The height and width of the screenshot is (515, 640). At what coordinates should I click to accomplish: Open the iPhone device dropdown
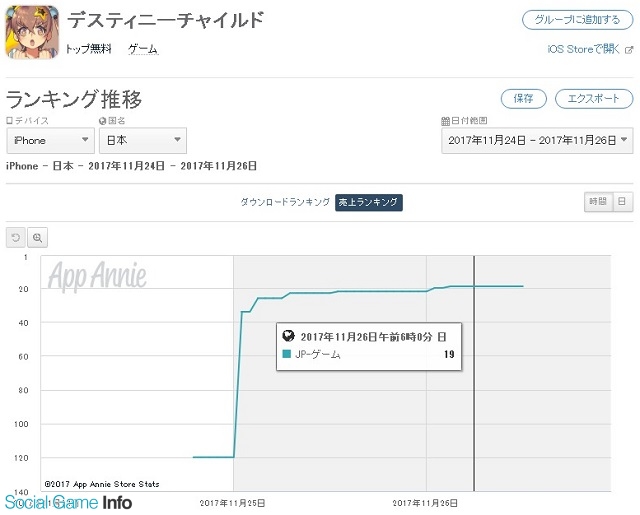click(51, 140)
